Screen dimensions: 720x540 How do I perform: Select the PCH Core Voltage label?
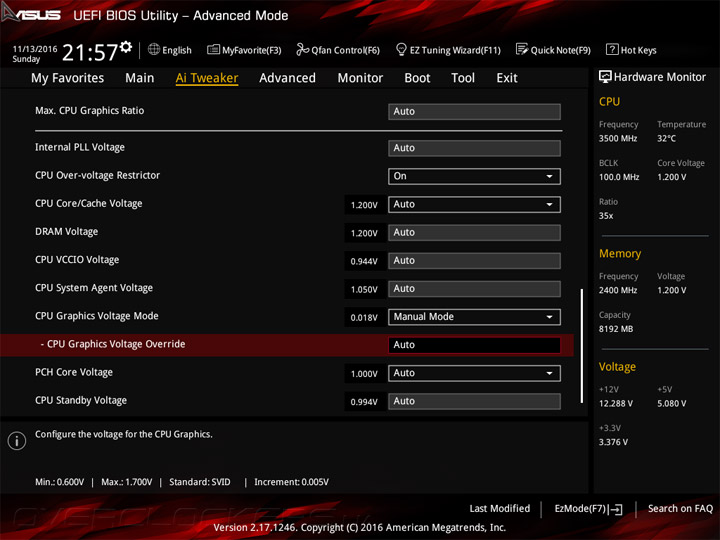[x=74, y=372]
